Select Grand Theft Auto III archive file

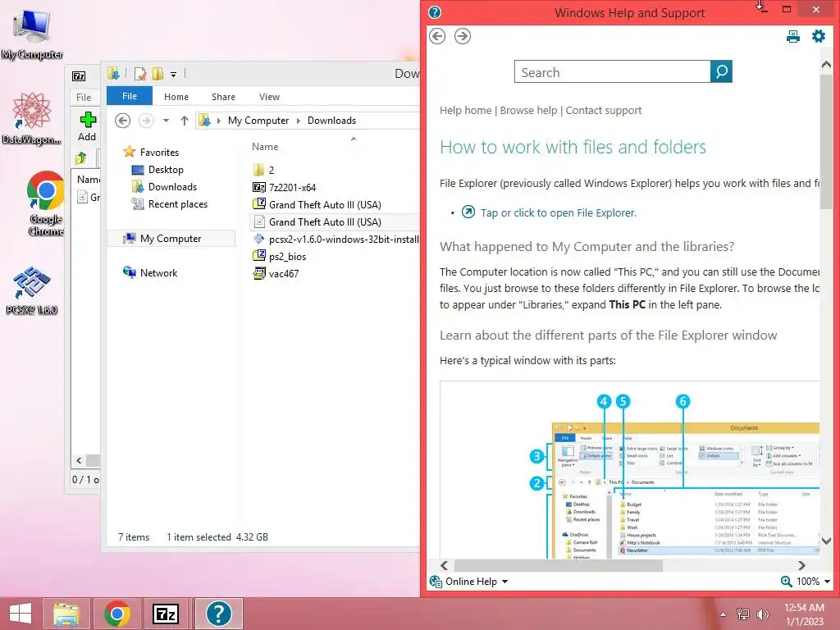(325, 204)
